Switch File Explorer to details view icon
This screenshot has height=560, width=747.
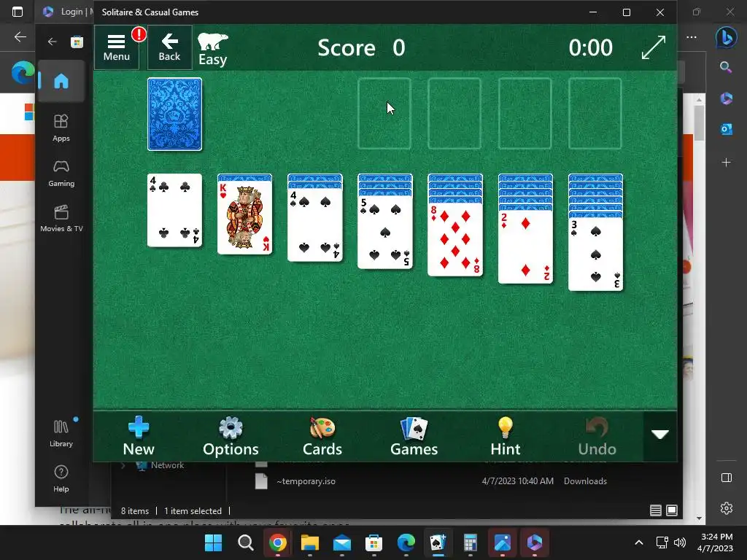(x=656, y=510)
